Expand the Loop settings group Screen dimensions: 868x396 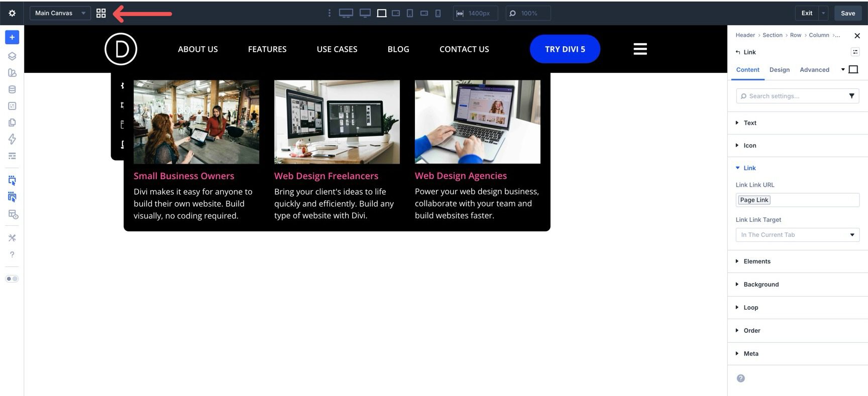pyautogui.click(x=798, y=308)
